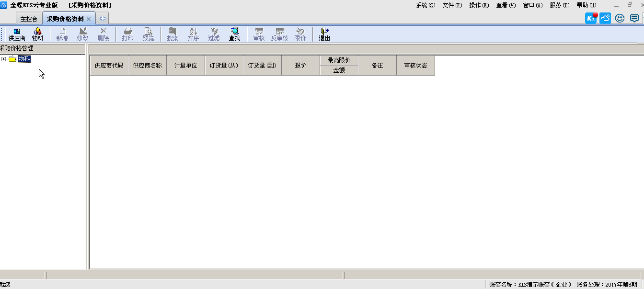This screenshot has width=644, height=289.
Task: Open the 系统(S) menu
Action: (425, 5)
